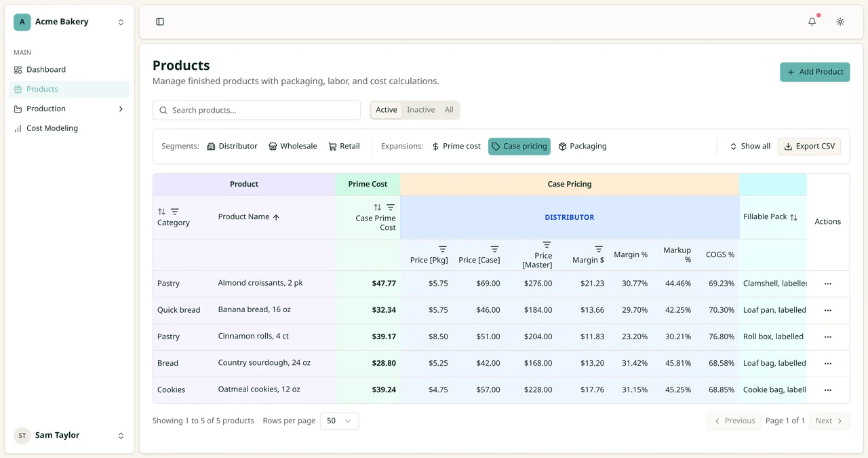This screenshot has width=868, height=458.
Task: Expand the Production submenu chevron
Action: 121,109
